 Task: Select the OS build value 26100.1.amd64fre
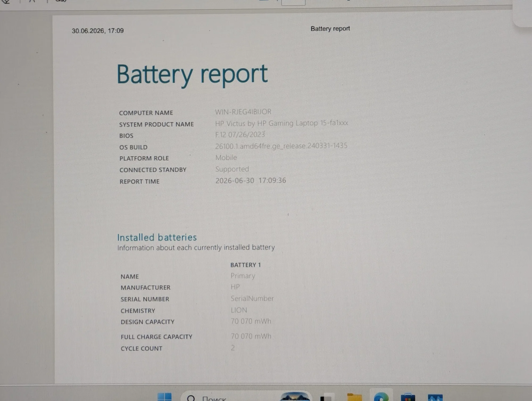click(281, 146)
